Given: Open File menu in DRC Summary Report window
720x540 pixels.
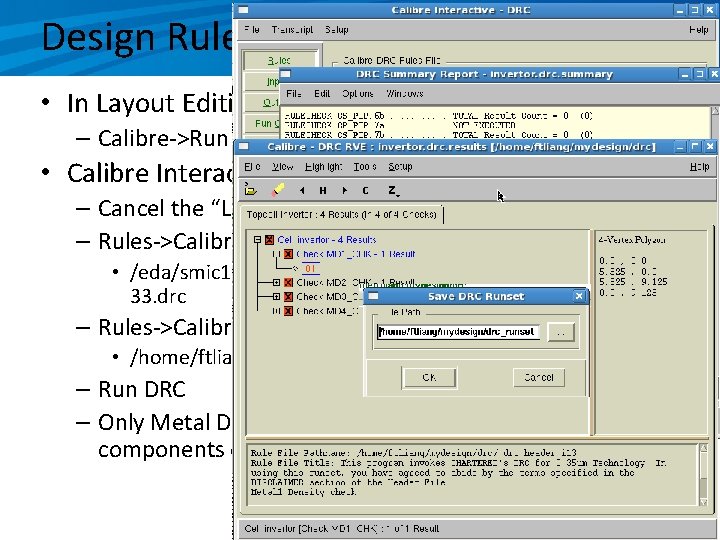Looking at the screenshot, I should (x=293, y=94).
